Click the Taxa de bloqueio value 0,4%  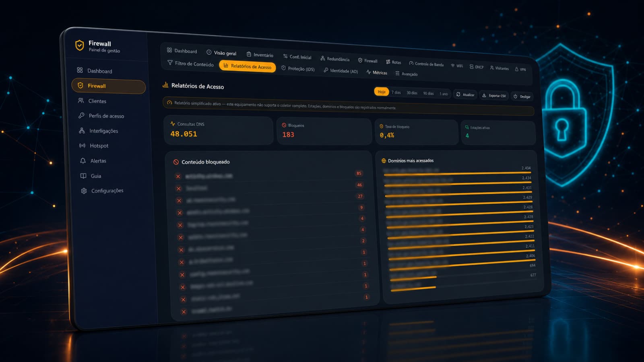387,136
